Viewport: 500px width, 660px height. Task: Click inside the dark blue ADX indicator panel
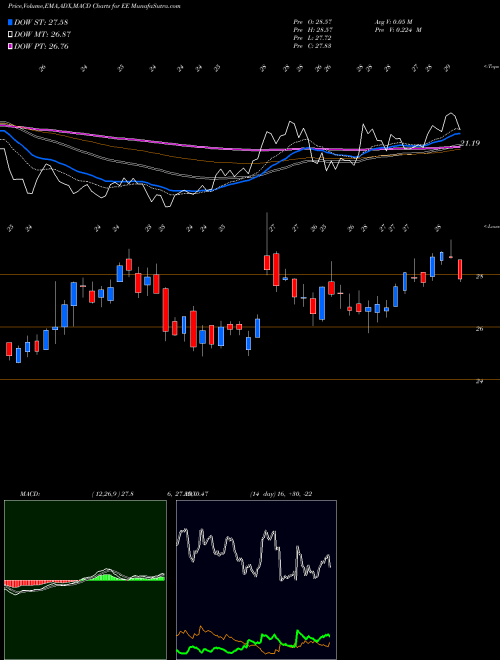[x=256, y=580]
